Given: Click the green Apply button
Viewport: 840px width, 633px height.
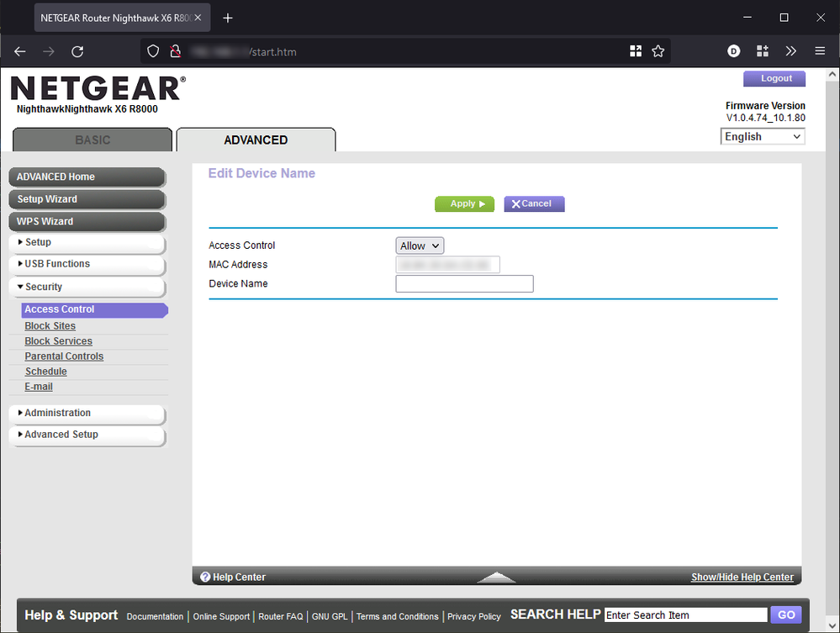Looking at the screenshot, I should (464, 203).
